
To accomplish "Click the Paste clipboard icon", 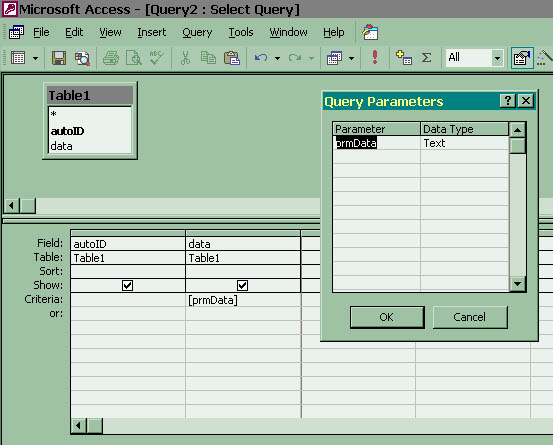I will [x=232, y=58].
